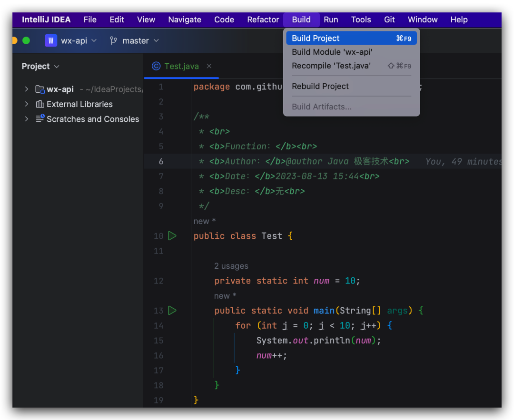Click the Scratches and Consoles icon
The image size is (514, 420).
click(40, 119)
